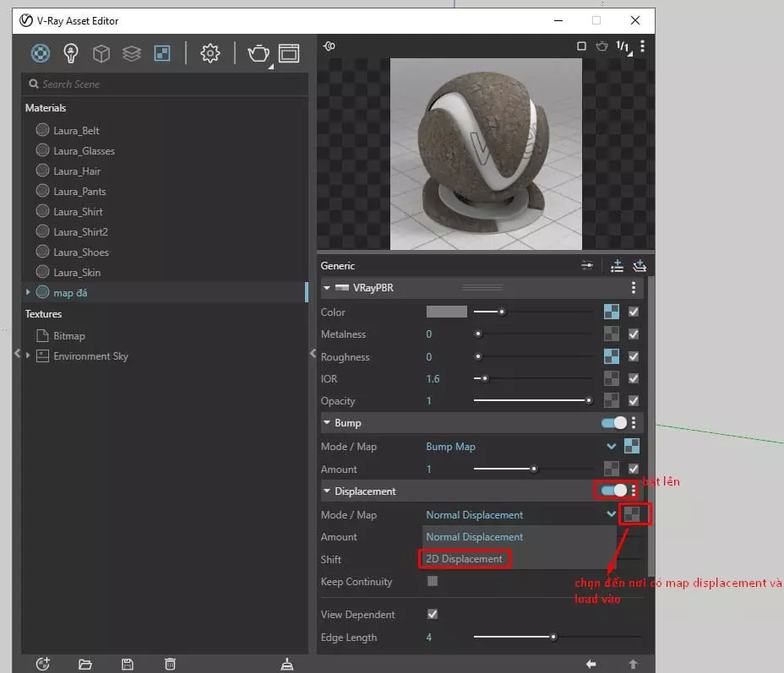The width and height of the screenshot is (784, 673).
Task: Click the render teapot icon
Action: [x=257, y=53]
